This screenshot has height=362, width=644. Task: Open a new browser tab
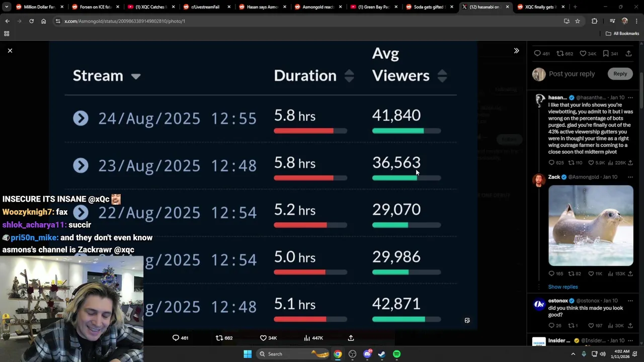[x=575, y=7]
